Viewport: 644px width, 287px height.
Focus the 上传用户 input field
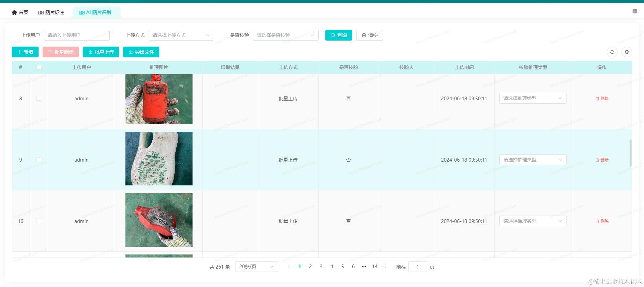[77, 35]
